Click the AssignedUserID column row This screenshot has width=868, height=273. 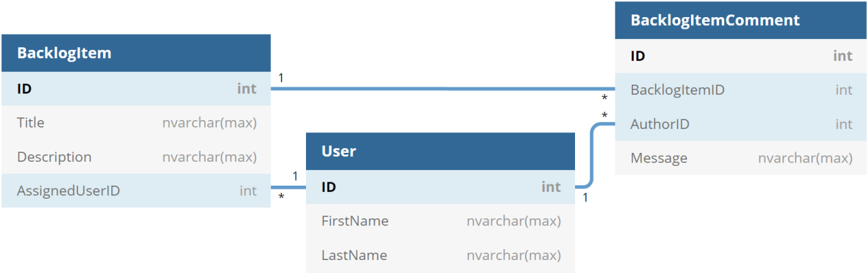coord(136,190)
